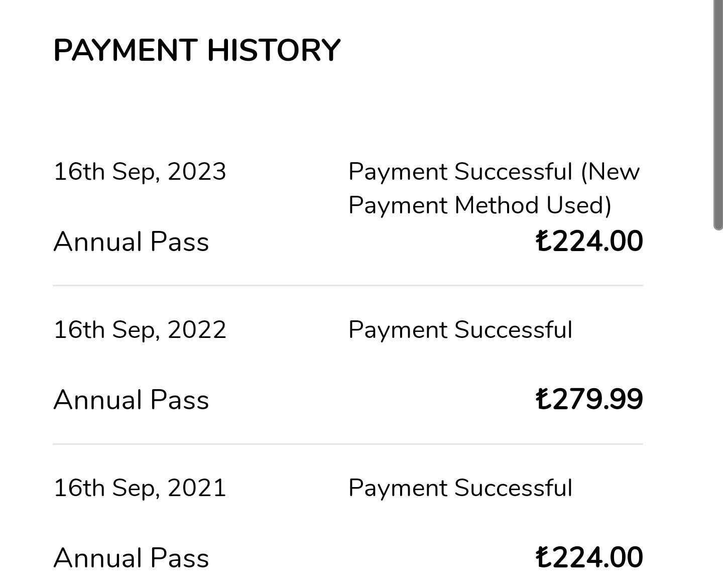723x588 pixels.
Task: Click the 2022 Payment Successful status
Action: 460,330
